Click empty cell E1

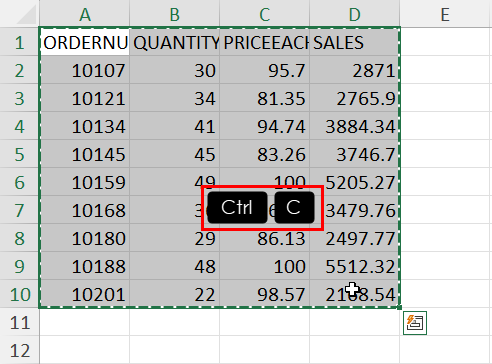(x=445, y=42)
